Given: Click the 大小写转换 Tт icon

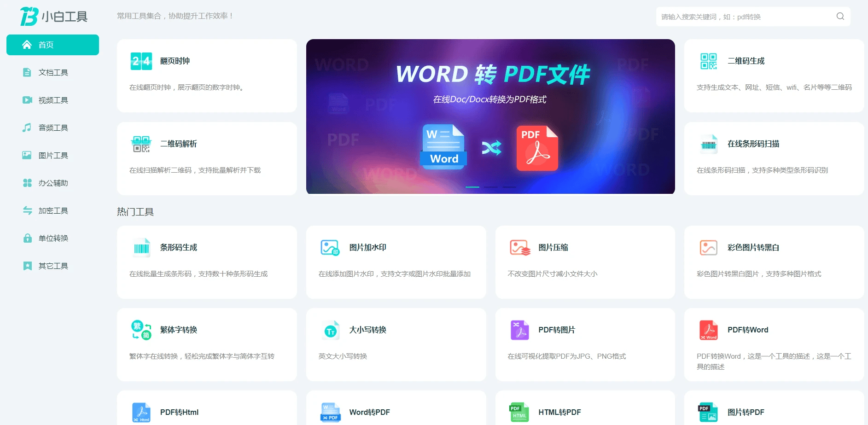Looking at the screenshot, I should tap(331, 330).
